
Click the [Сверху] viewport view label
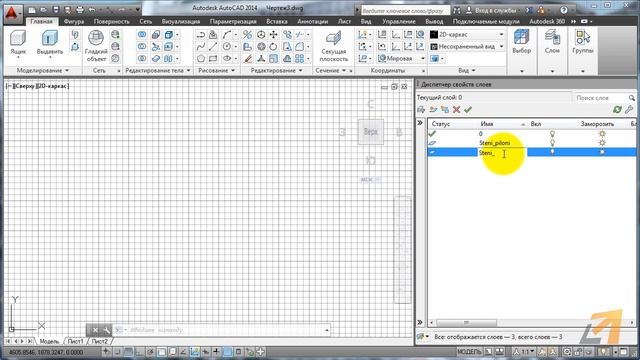click(25, 86)
